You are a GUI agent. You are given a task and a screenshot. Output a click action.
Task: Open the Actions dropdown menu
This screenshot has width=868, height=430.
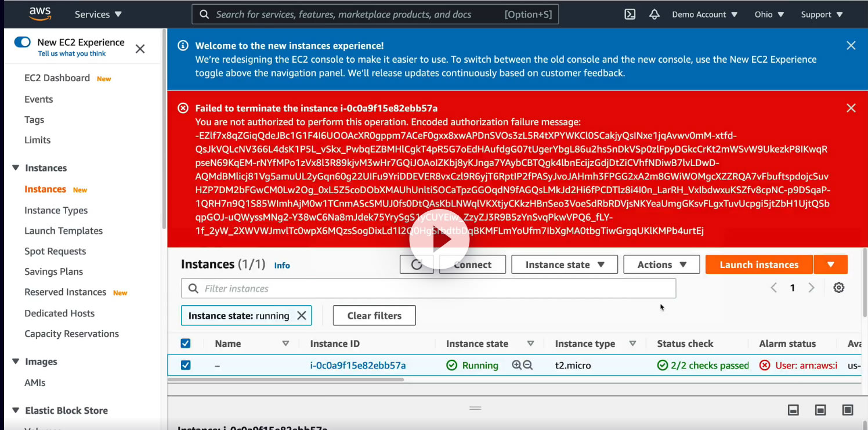[661, 265]
